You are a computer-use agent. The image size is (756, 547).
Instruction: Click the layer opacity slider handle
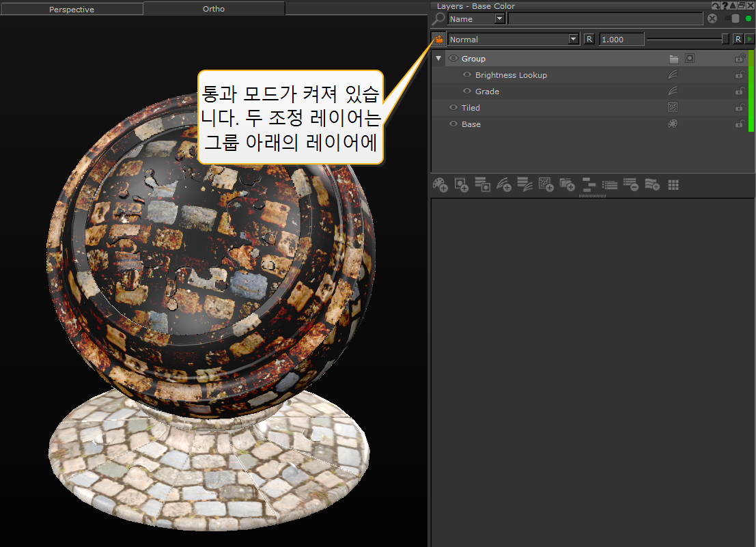(x=725, y=39)
